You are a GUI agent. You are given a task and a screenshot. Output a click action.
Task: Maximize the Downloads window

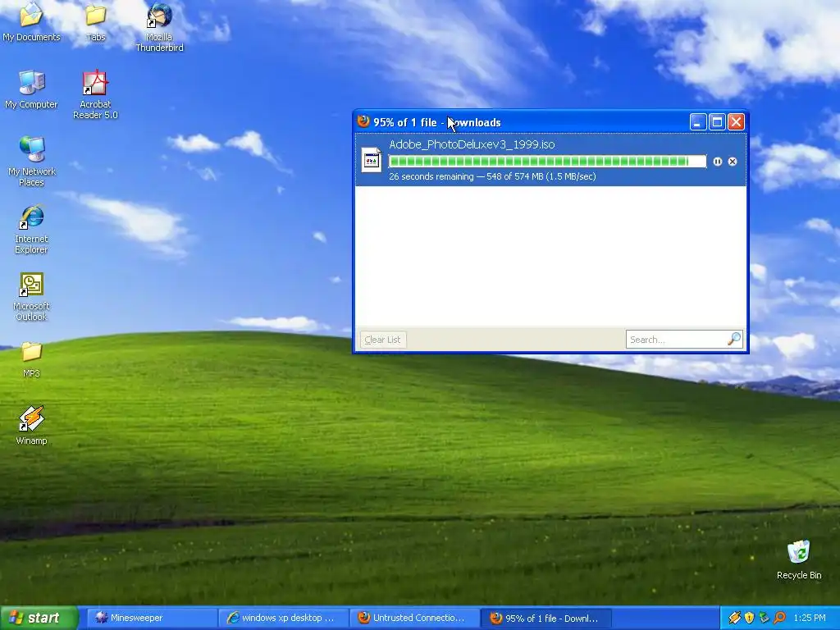click(x=717, y=122)
